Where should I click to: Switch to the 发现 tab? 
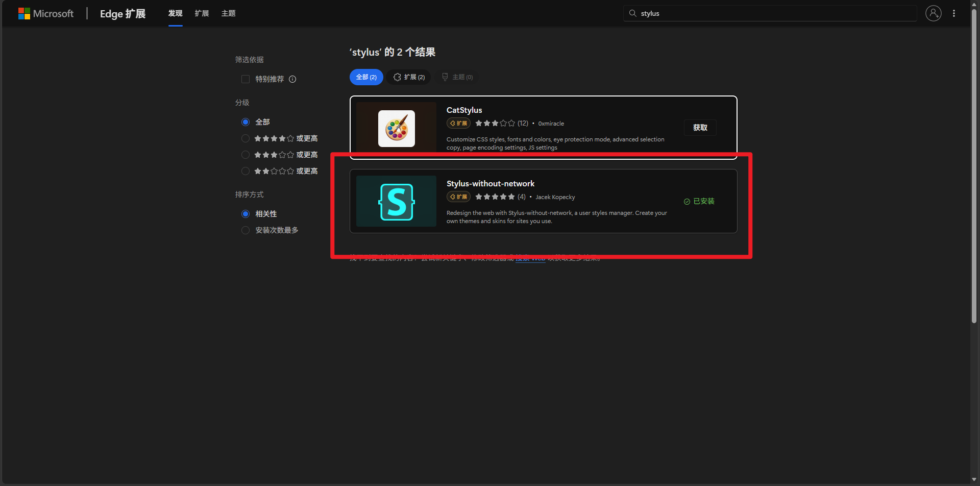click(176, 13)
